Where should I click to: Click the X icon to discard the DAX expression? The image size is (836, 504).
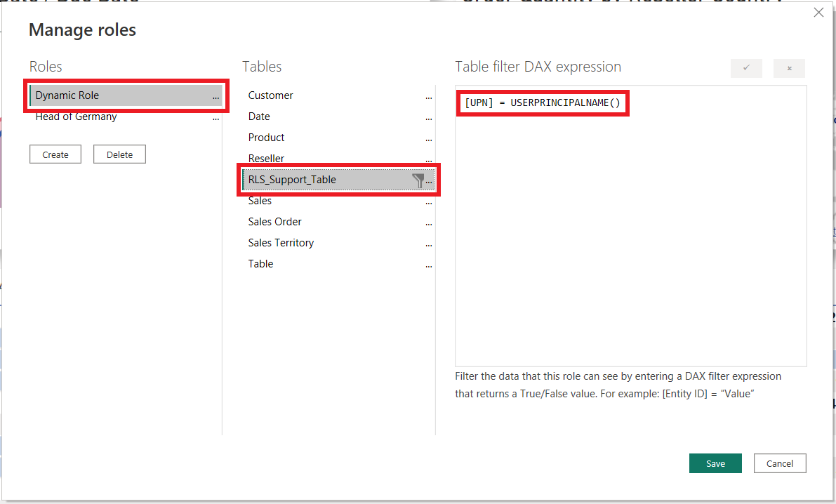tap(790, 68)
